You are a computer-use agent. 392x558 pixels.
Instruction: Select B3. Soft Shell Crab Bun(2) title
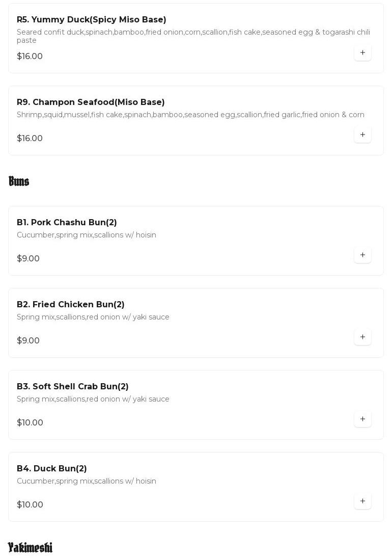[x=73, y=387]
